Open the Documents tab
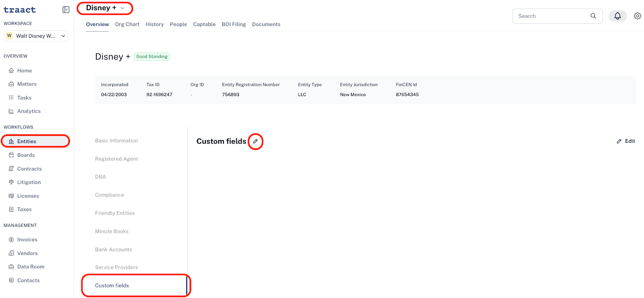 [x=266, y=25]
